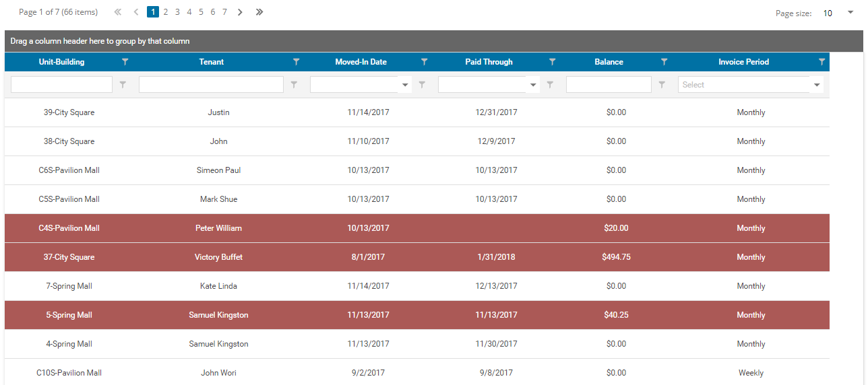
Task: Click the 11/30/2017 paid through date
Action: (497, 344)
